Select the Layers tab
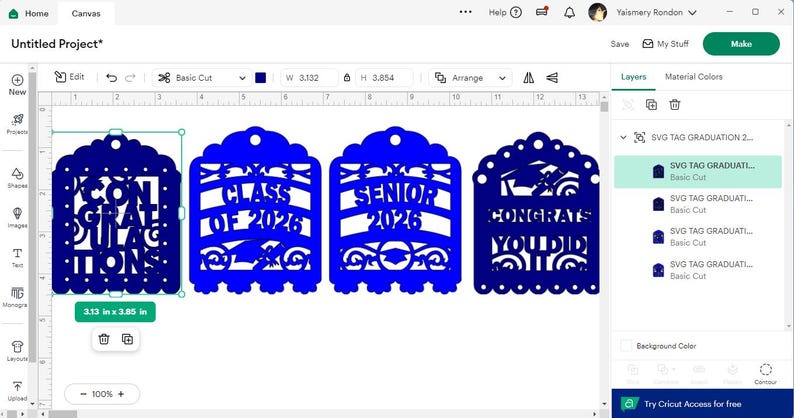This screenshot has height=418, width=794. point(633,77)
